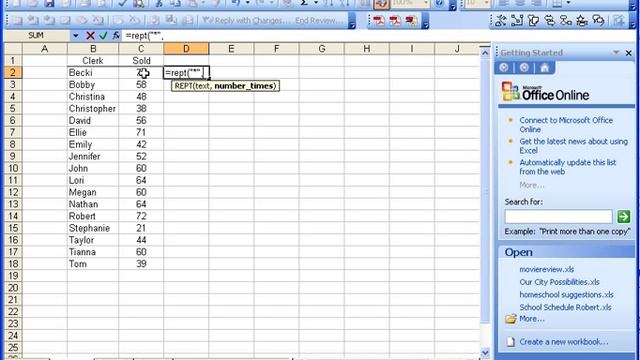Viewport: 640px width, 360px height.
Task: Open School Schedule Robert.xls file link
Action: (565, 307)
